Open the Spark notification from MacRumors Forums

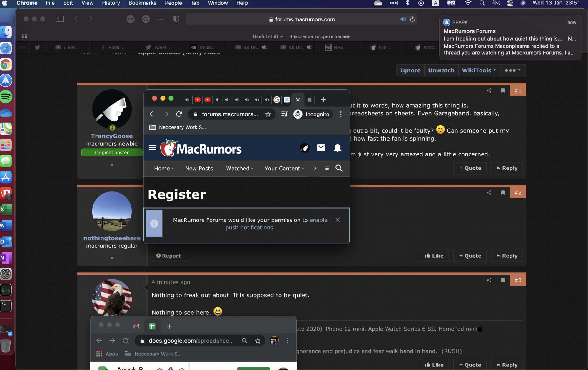(510, 38)
